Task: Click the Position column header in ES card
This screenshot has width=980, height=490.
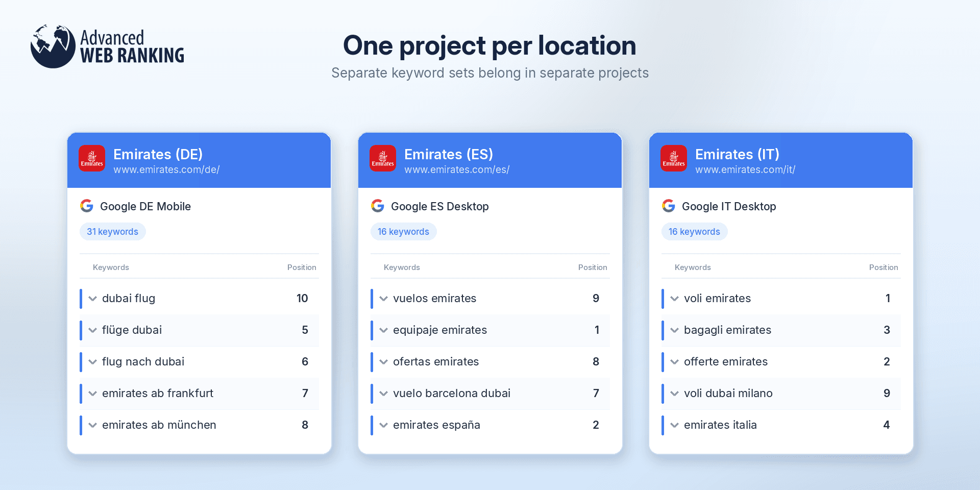Action: pyautogui.click(x=593, y=267)
